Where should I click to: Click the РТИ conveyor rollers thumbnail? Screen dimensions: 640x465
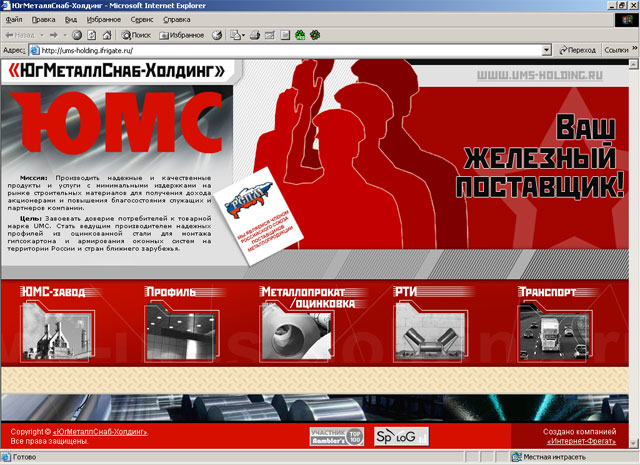[x=431, y=332]
